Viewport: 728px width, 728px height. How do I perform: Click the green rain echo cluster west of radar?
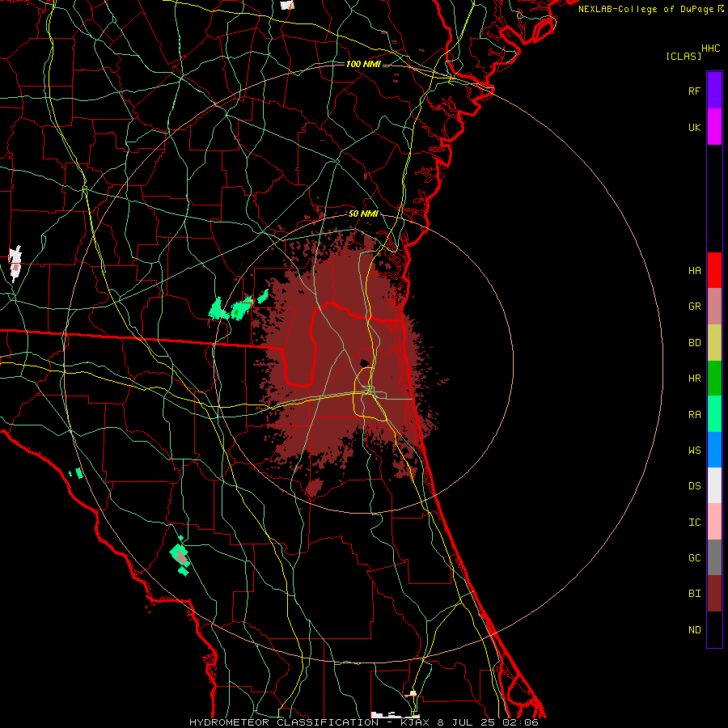tap(238, 307)
